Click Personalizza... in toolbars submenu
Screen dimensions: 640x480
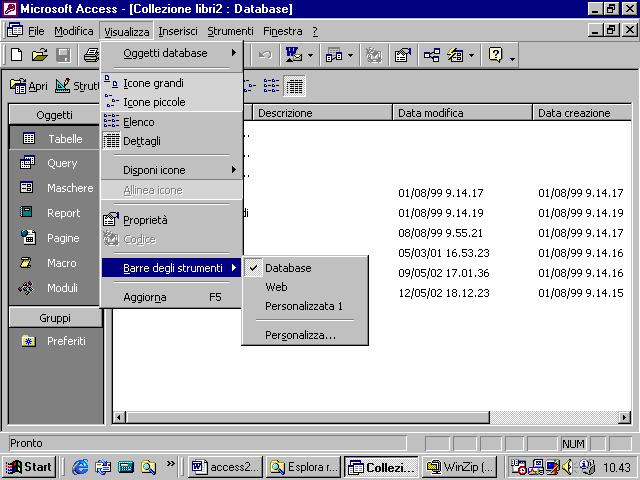[305, 335]
